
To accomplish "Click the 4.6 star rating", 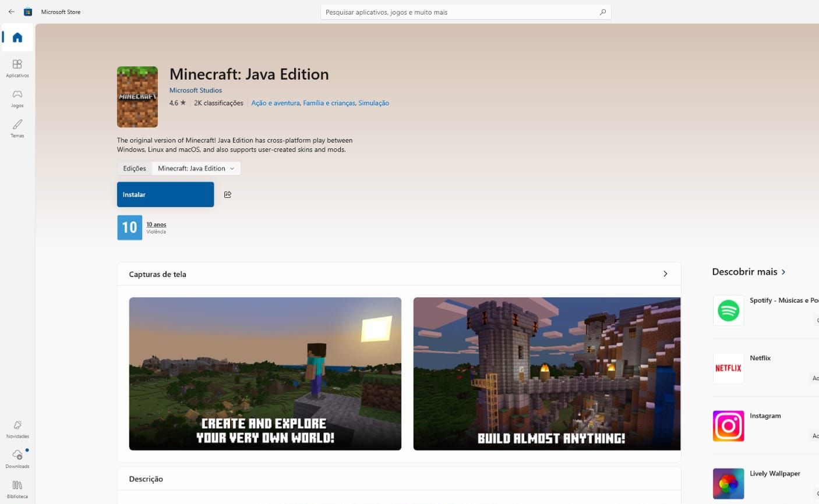I will point(178,103).
